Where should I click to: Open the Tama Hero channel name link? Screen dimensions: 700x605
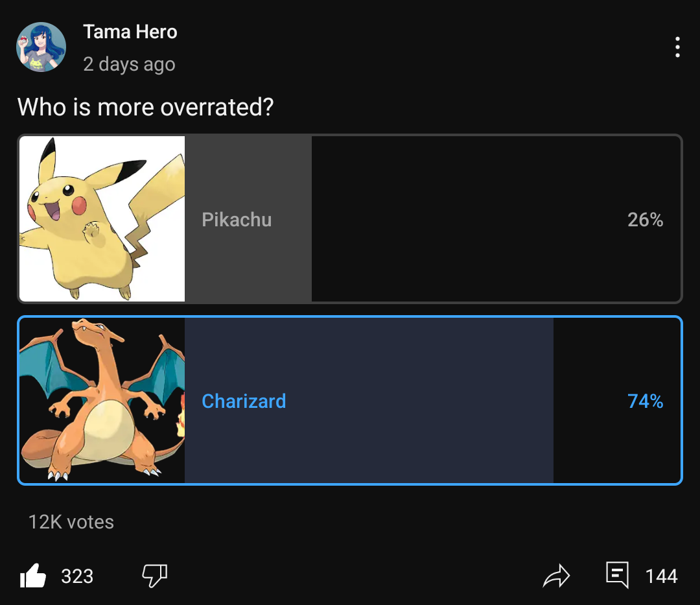130,32
